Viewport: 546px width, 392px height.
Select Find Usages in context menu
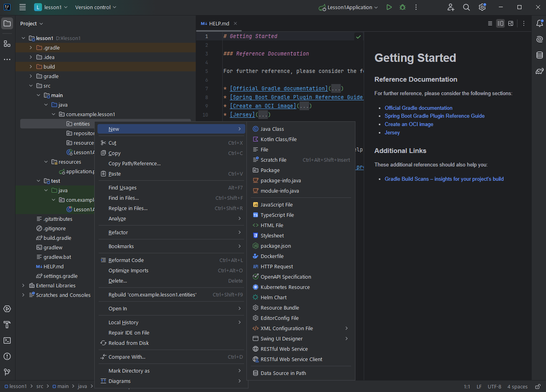pos(171,187)
